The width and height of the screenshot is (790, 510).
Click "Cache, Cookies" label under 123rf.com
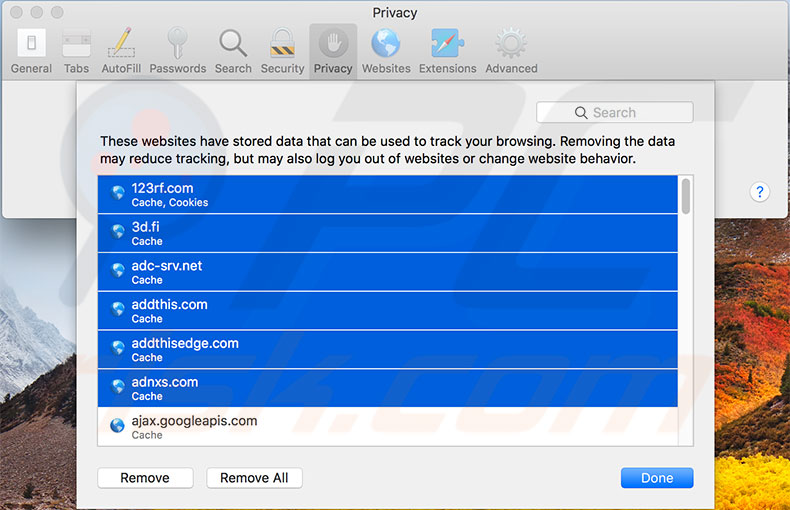pyautogui.click(x=170, y=203)
